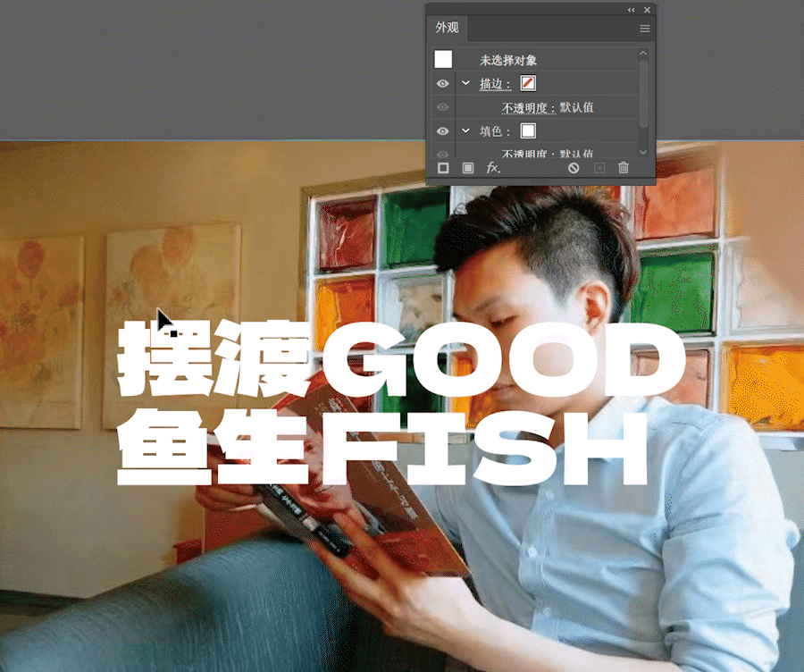Click the 描边 none color swatch
This screenshot has height=672, width=804.
[528, 84]
